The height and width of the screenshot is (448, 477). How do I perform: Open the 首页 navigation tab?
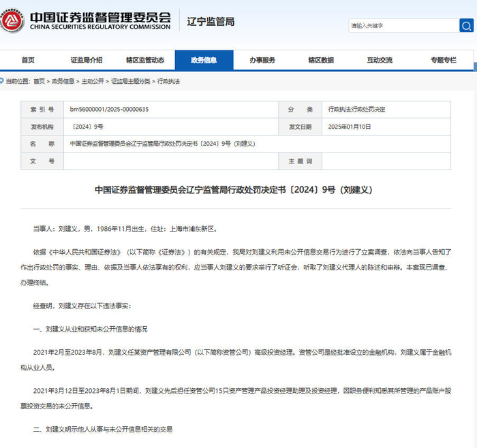pos(28,60)
